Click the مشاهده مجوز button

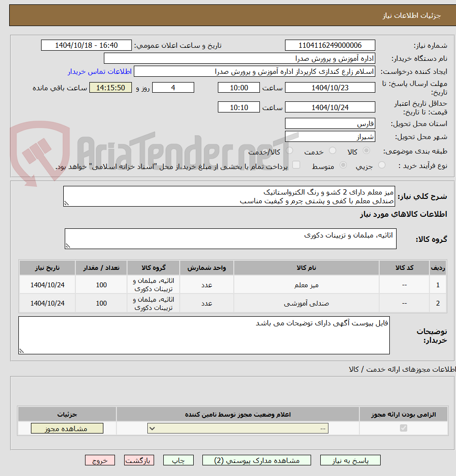[67, 428]
